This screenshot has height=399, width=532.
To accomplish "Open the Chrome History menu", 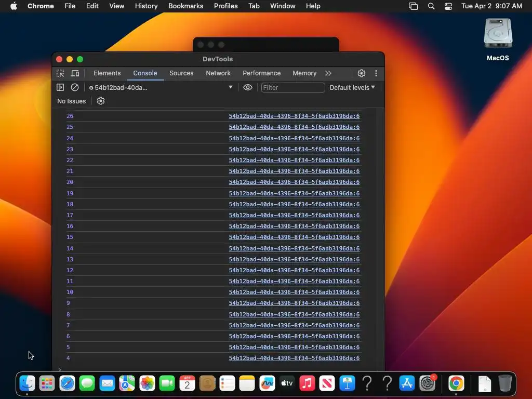I will coord(146,6).
